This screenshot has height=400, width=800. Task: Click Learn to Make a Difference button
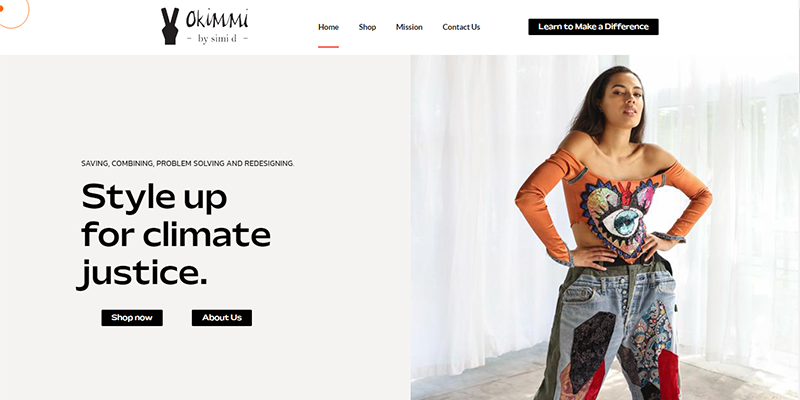593,27
